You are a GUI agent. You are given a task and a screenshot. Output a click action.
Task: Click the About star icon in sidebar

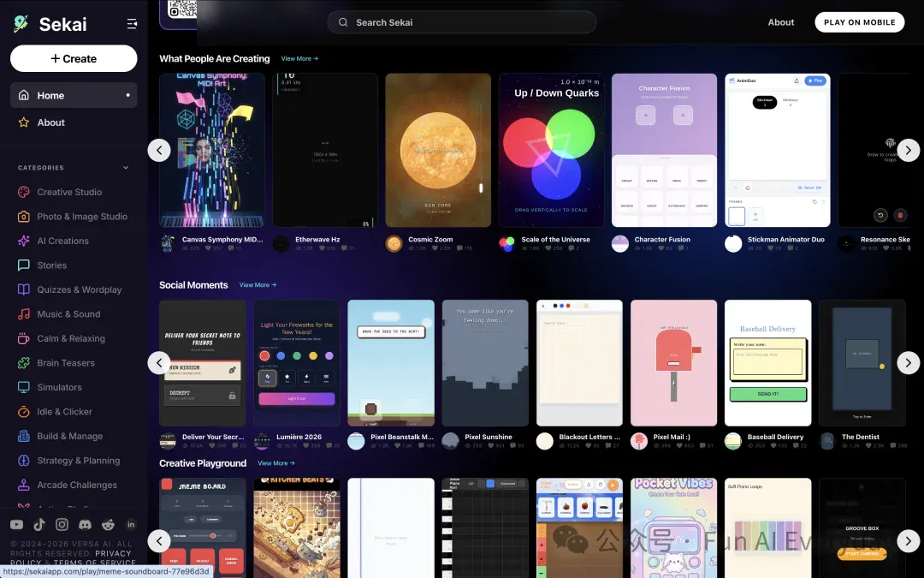coord(24,122)
